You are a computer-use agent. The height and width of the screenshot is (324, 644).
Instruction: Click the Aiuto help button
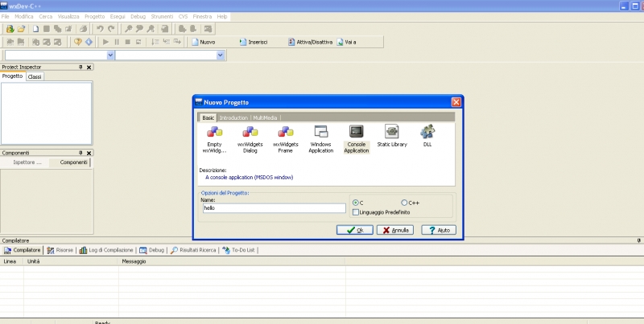pyautogui.click(x=439, y=230)
